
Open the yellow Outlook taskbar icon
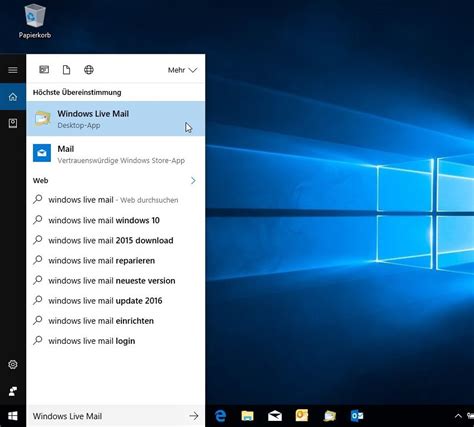pos(302,416)
